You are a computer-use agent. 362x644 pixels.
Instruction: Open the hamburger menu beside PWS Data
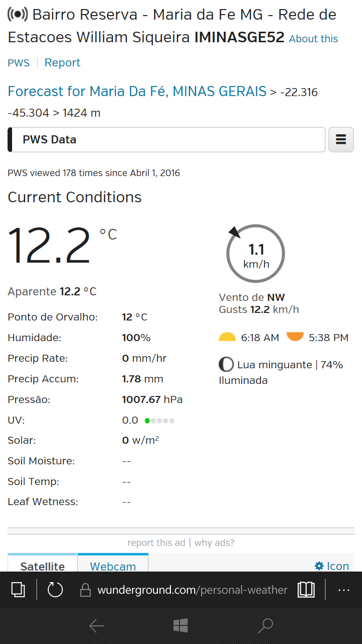pyautogui.click(x=341, y=139)
